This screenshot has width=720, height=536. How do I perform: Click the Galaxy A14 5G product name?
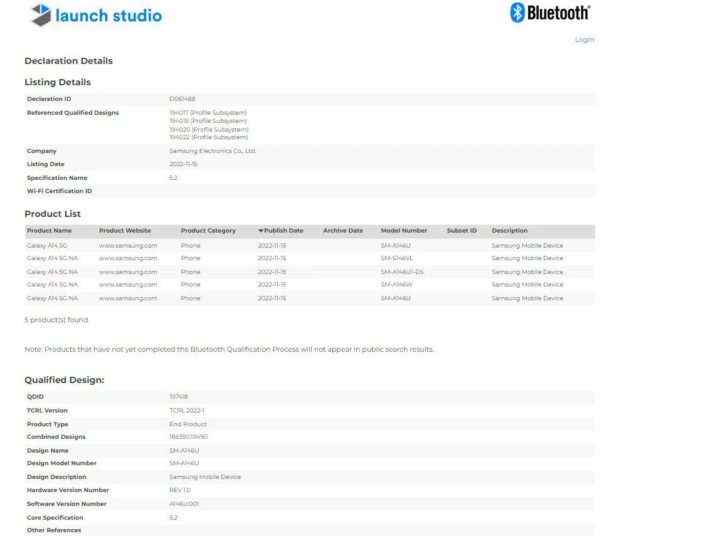(48, 245)
